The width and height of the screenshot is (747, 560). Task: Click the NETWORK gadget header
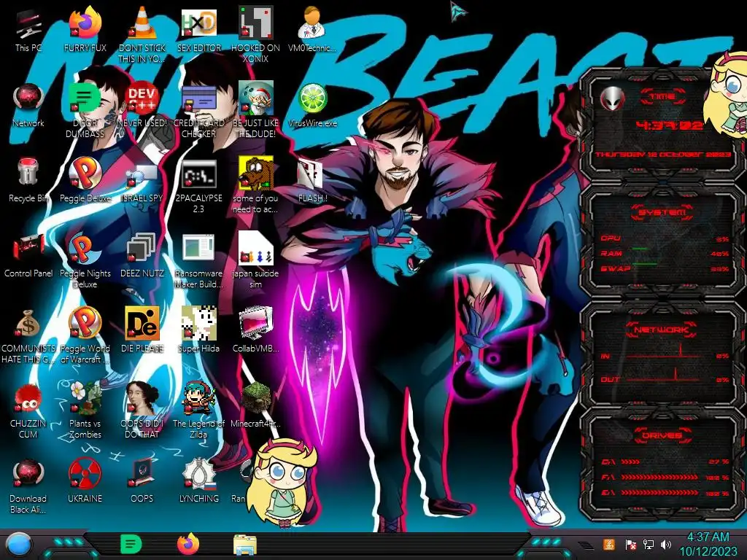[661, 330]
